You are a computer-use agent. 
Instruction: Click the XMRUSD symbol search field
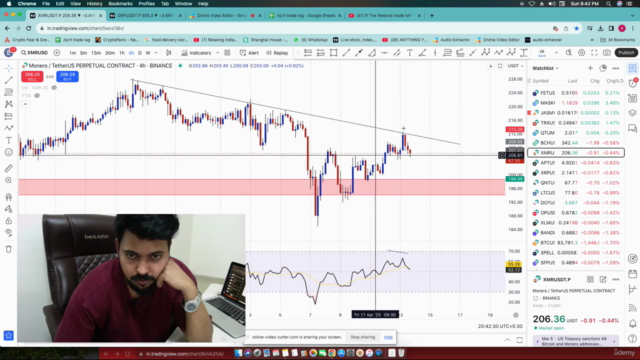35,53
